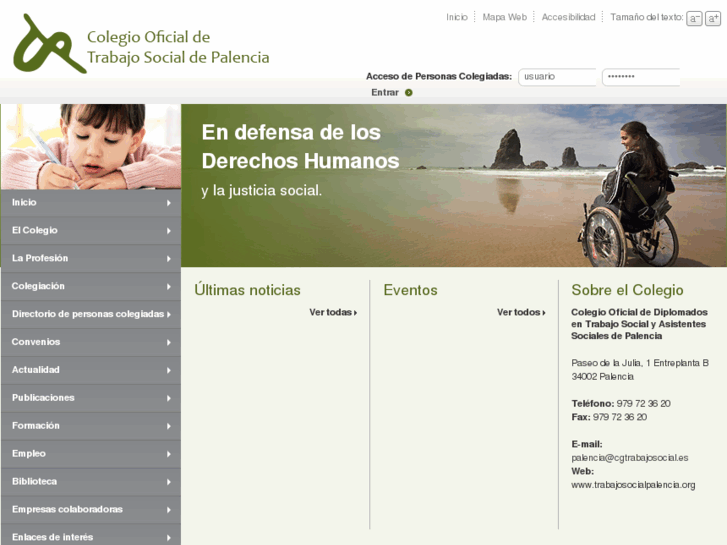This screenshot has width=727, height=545.
Task: Click the arrow on the Empleo row
Action: [169, 454]
